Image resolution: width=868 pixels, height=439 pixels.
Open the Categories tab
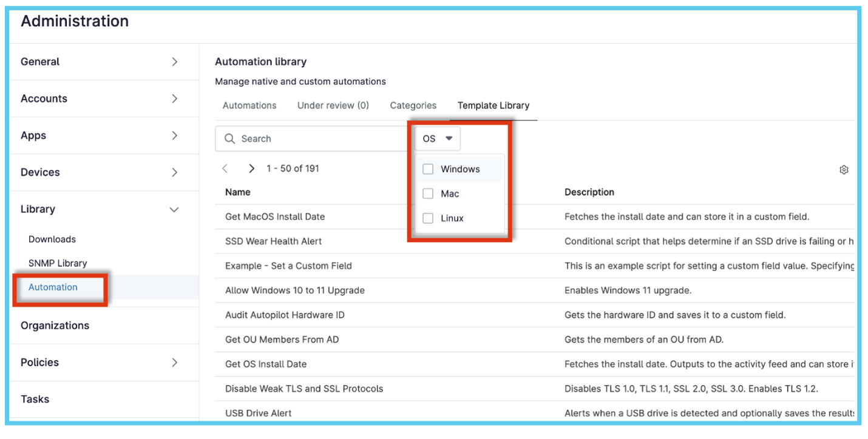413,105
